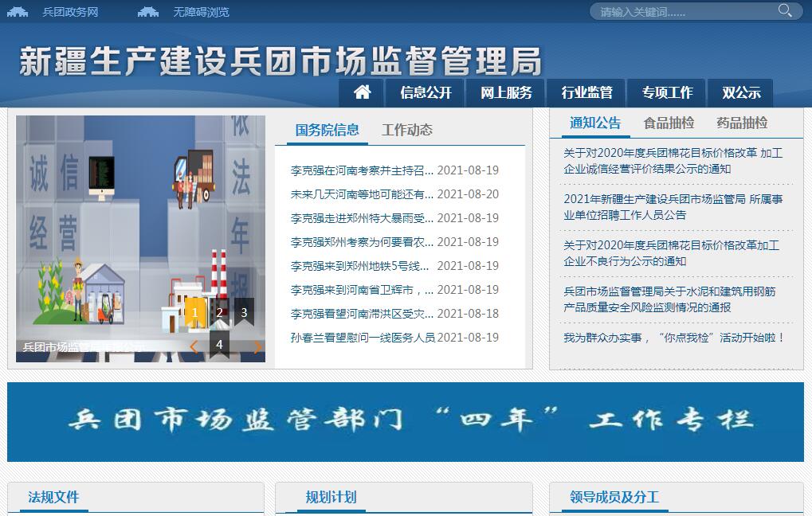Viewport: 812px width, 516px height.
Task: Click the 兵团政务网 building icon
Action: 18,12
